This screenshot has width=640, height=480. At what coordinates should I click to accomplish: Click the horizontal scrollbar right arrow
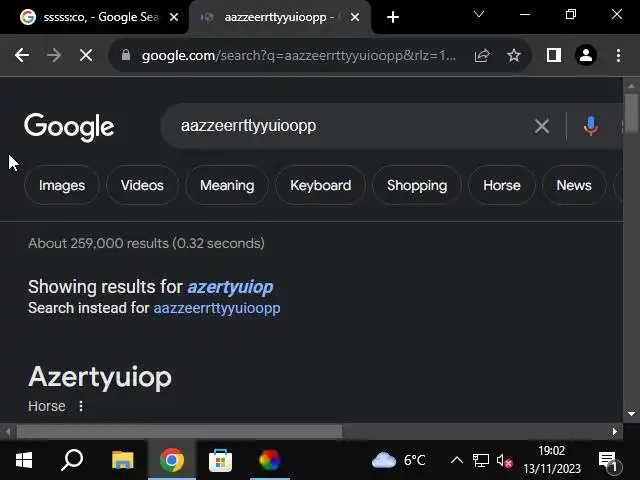coord(615,431)
